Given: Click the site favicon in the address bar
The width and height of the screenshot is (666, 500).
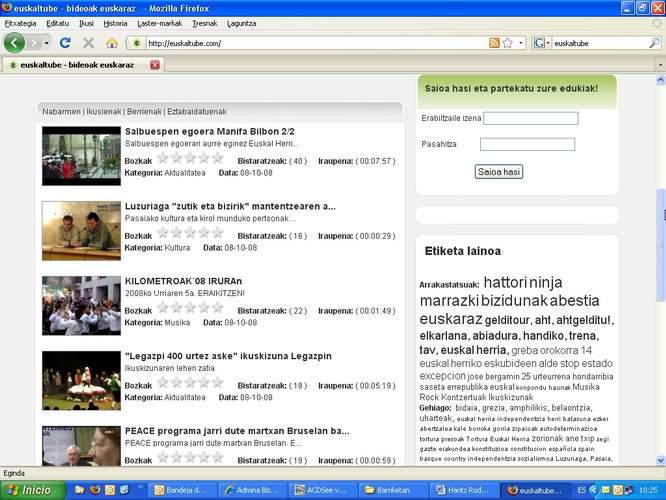Looking at the screenshot, I should (x=137, y=43).
